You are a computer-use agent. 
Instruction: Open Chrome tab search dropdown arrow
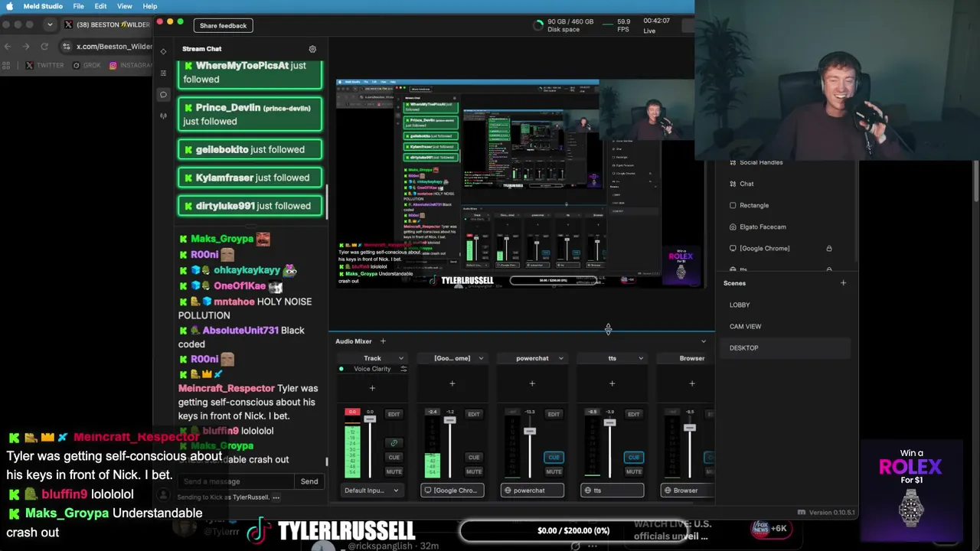[50, 24]
